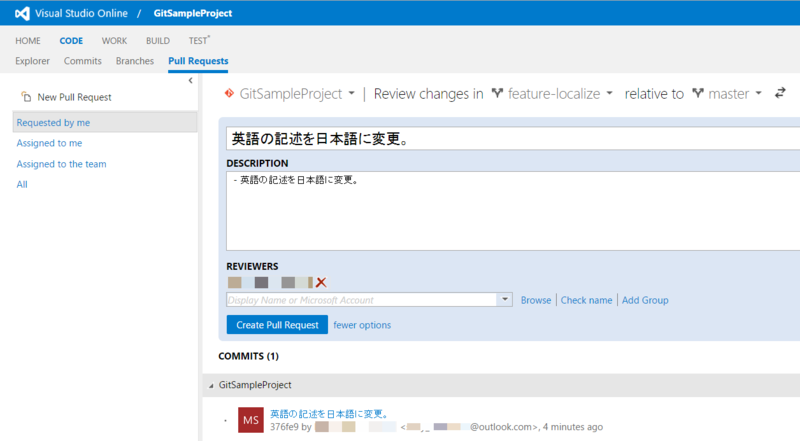Open the BUILD hub
This screenshot has height=441, width=800.
point(158,41)
